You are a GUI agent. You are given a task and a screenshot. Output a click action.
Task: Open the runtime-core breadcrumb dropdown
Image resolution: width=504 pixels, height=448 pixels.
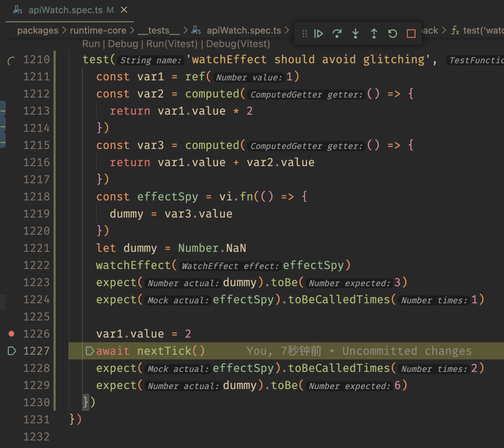98,31
